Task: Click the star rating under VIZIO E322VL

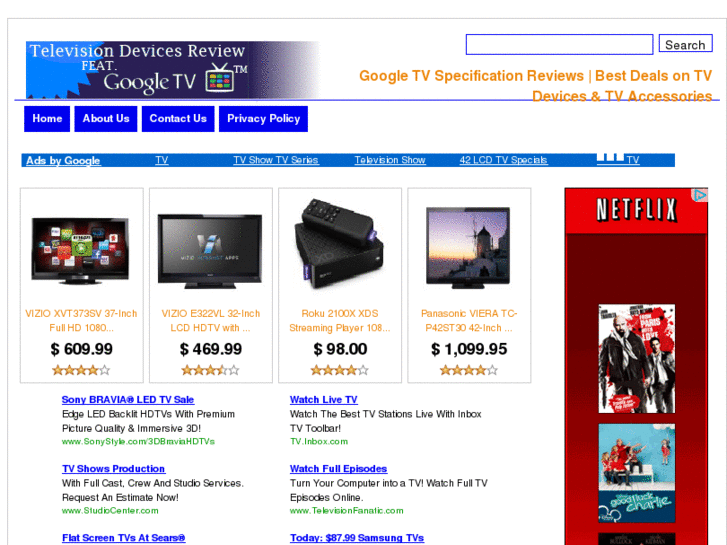Action: tap(210, 370)
